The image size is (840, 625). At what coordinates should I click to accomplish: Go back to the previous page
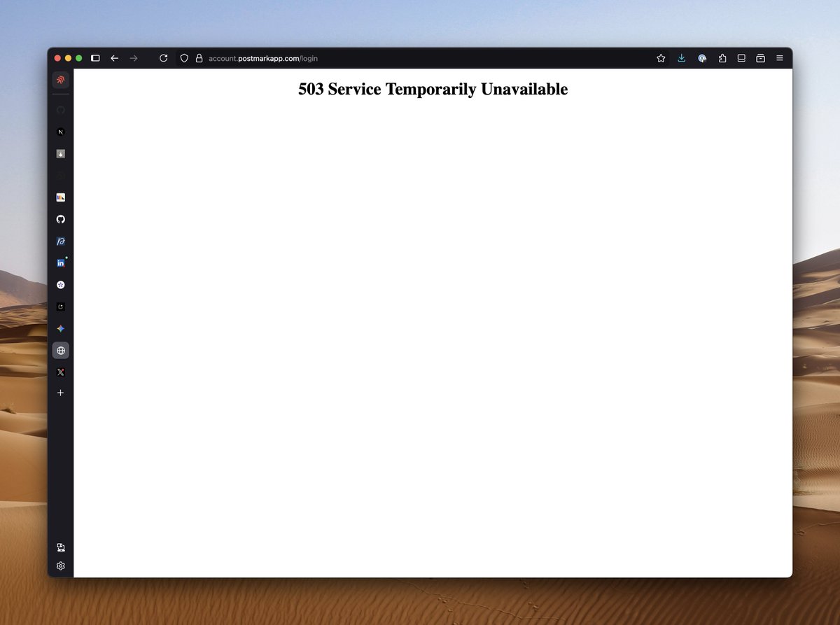(x=114, y=58)
